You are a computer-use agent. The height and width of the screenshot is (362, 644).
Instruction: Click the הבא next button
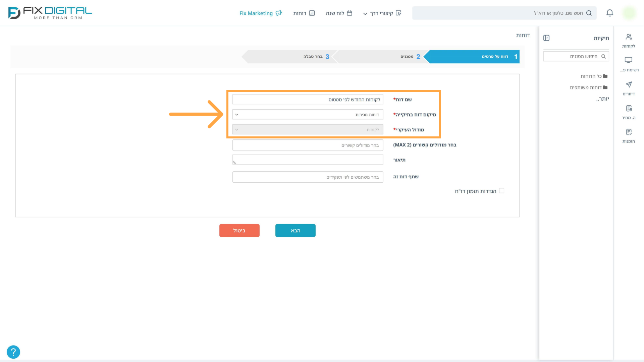[296, 231]
